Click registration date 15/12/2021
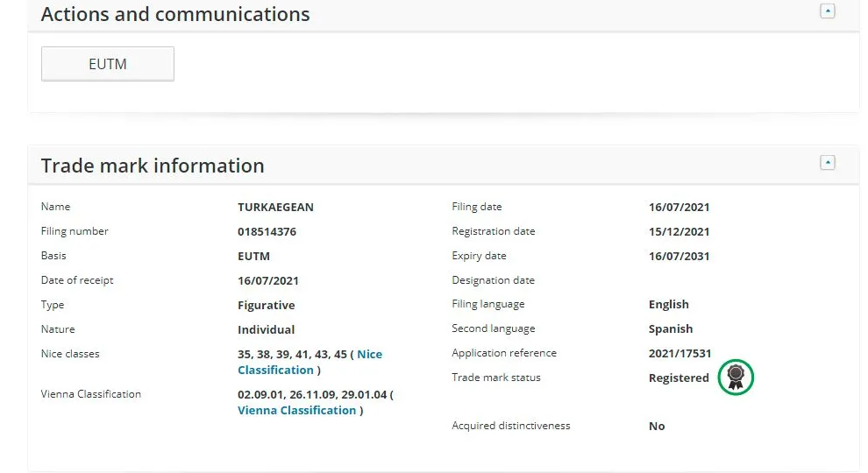Viewport: 868px width, 473px height. [679, 232]
